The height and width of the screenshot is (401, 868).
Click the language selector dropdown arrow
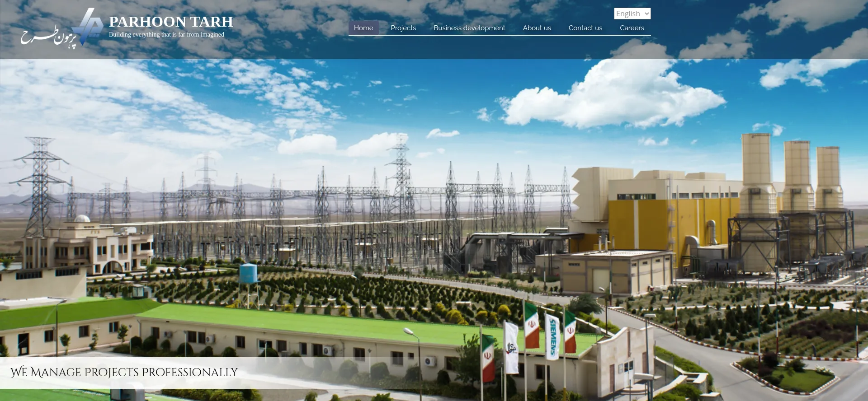646,14
